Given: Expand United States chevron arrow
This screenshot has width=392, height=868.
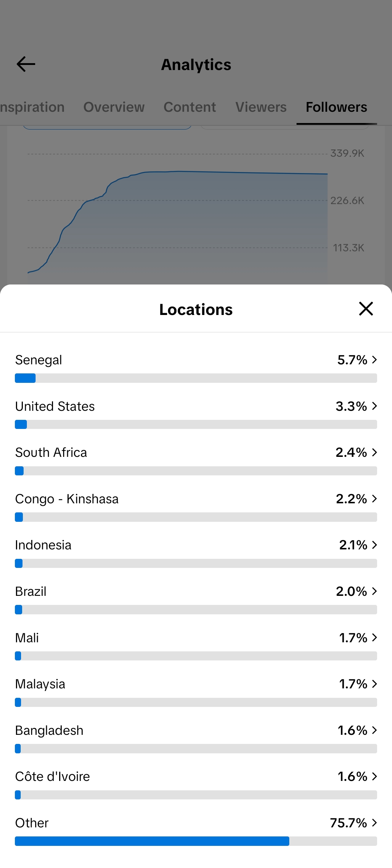Looking at the screenshot, I should click(x=375, y=406).
